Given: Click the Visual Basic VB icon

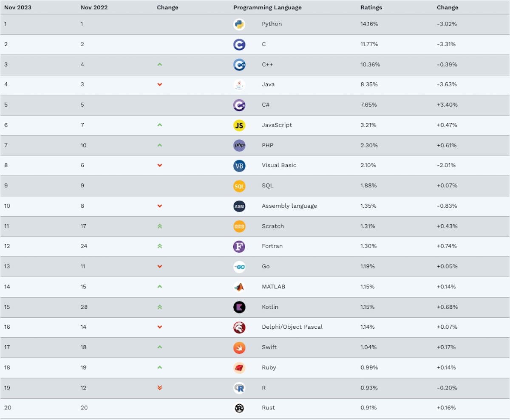Looking at the screenshot, I should [x=239, y=166].
